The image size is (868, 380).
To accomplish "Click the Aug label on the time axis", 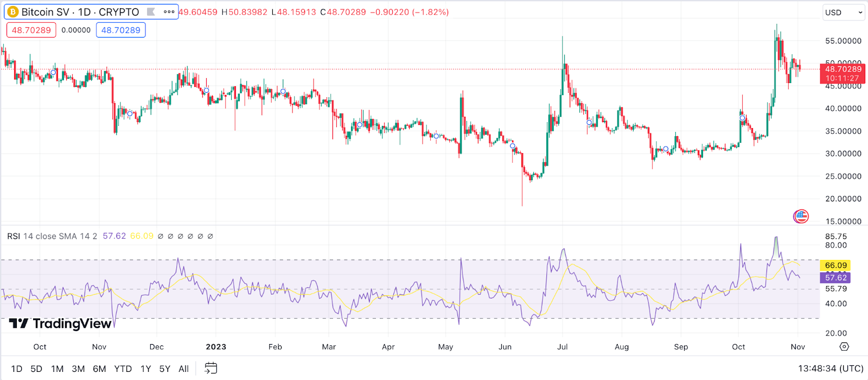I will pyautogui.click(x=622, y=347).
